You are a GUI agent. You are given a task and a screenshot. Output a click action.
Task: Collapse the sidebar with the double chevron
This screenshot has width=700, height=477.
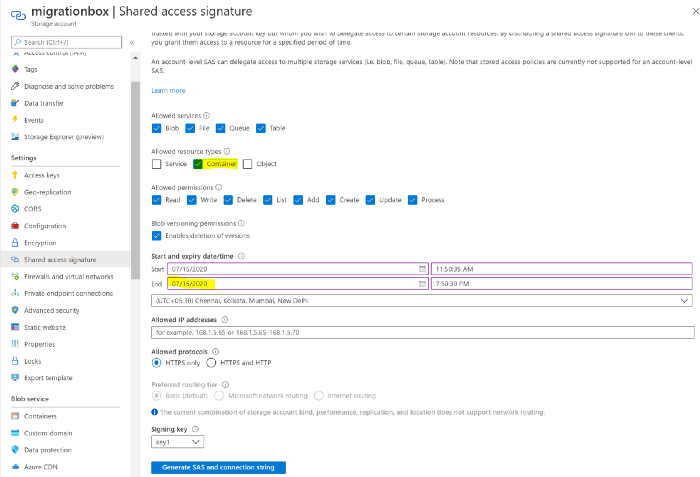tap(132, 42)
